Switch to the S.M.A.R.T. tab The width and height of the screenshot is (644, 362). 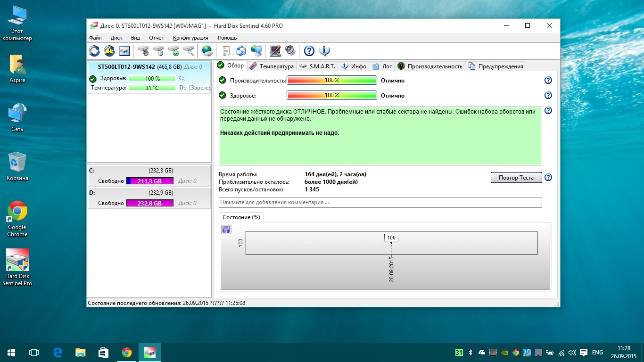click(x=317, y=66)
